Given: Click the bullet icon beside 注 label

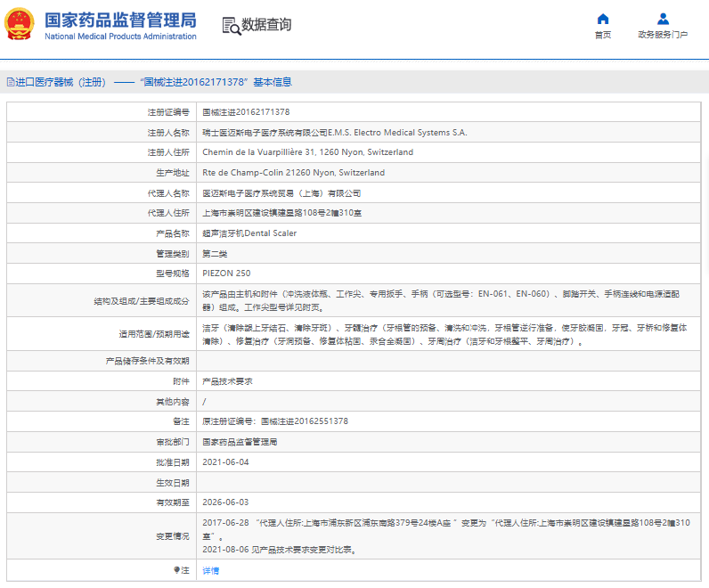Looking at the screenshot, I should (175, 569).
